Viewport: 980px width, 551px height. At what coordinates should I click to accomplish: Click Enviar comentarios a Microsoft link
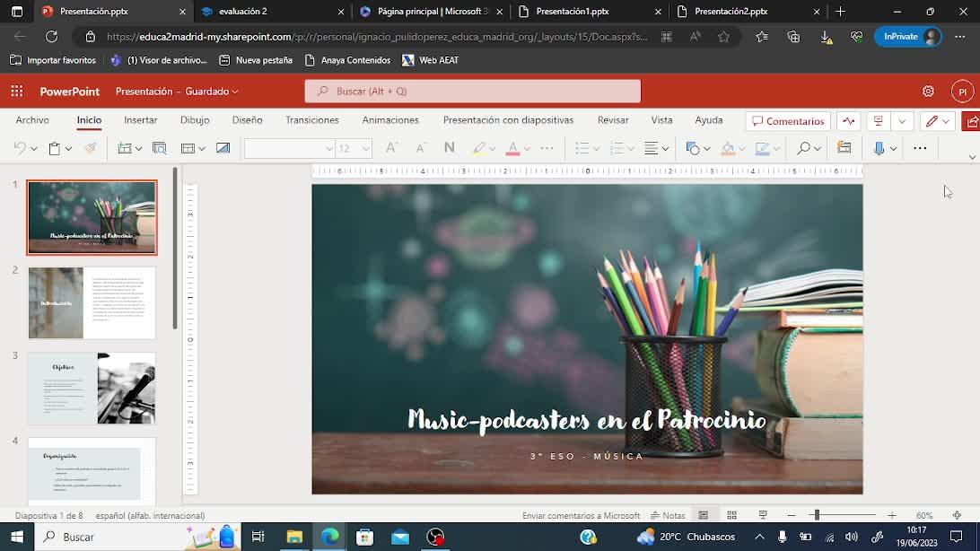click(x=581, y=515)
